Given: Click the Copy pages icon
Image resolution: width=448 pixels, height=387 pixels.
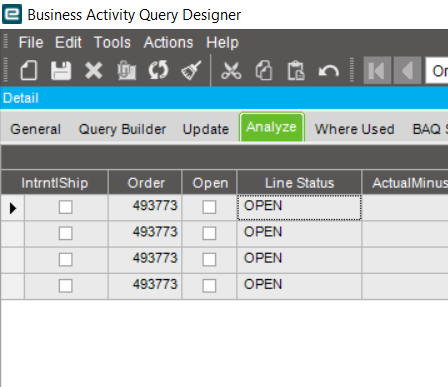Looking at the screenshot, I should tap(264, 71).
